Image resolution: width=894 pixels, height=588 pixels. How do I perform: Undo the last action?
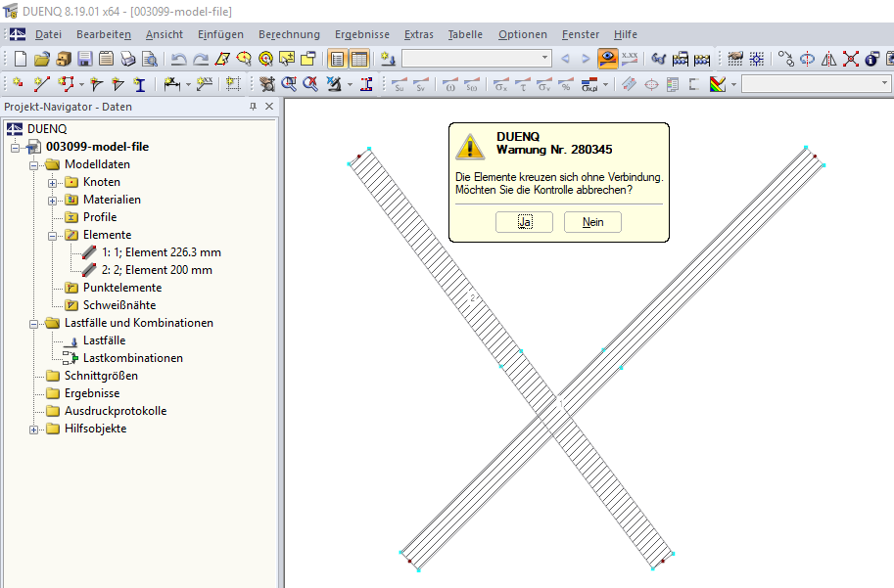[x=179, y=59]
